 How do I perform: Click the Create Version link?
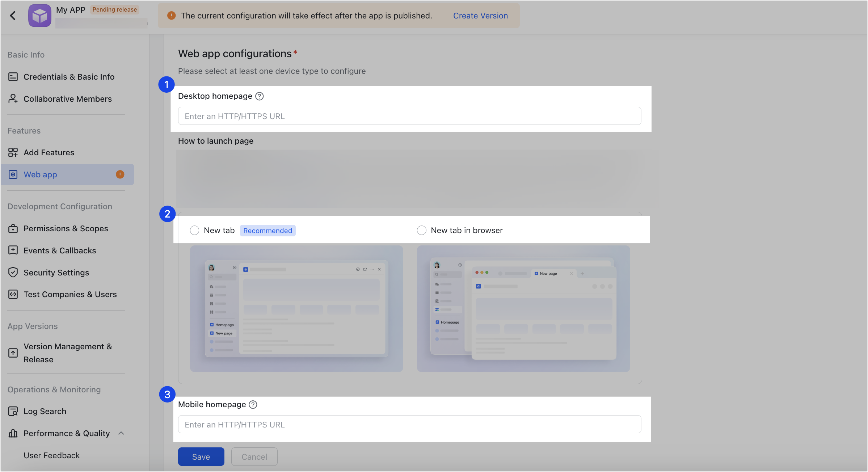click(480, 16)
